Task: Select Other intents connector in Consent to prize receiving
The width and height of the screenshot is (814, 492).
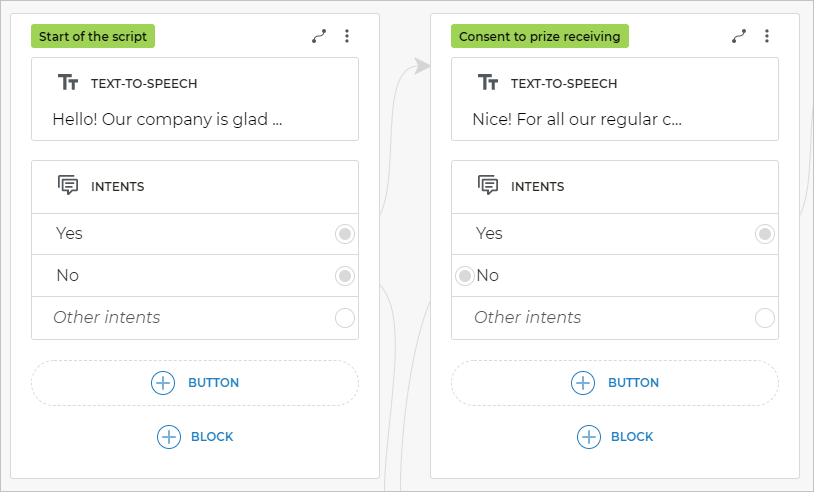Action: point(765,318)
